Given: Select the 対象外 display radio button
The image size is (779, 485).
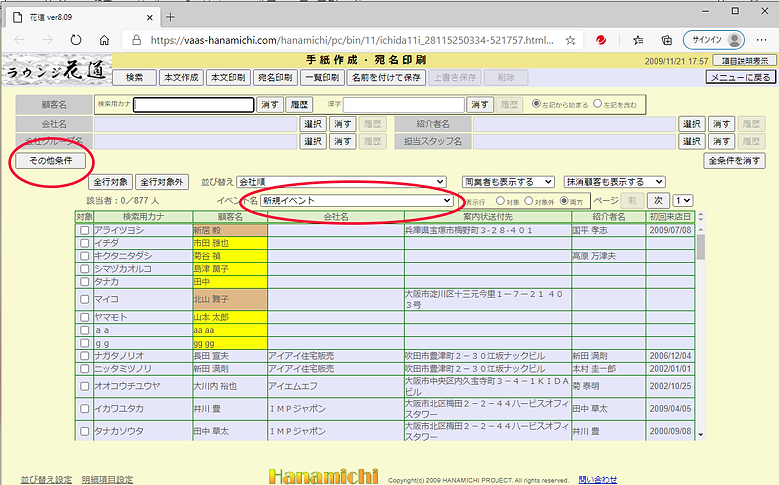Looking at the screenshot, I should [529, 201].
